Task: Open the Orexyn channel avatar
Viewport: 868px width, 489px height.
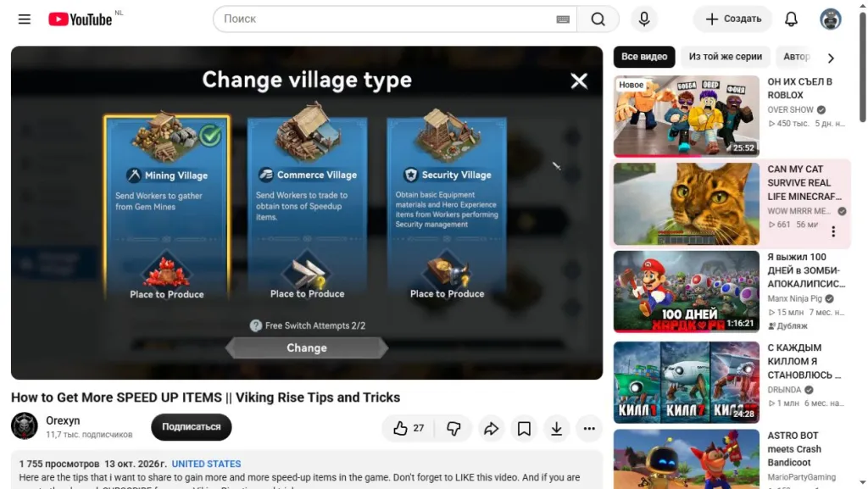Action: [25, 426]
